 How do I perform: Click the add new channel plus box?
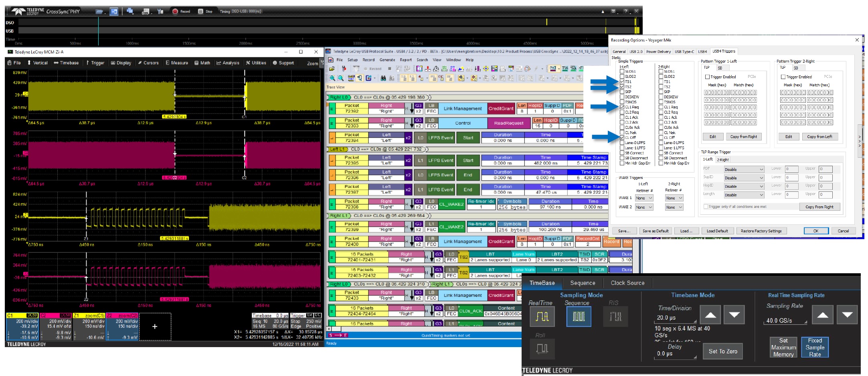pos(155,327)
